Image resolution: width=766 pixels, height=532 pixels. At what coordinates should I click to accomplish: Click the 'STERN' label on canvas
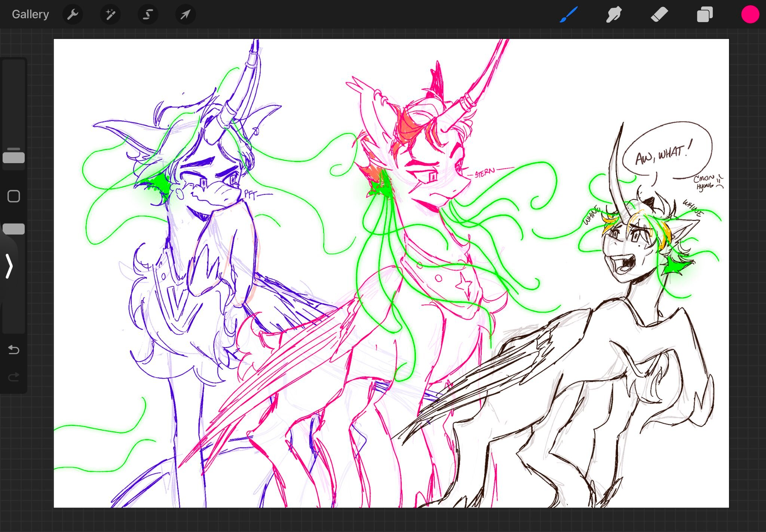tap(485, 173)
